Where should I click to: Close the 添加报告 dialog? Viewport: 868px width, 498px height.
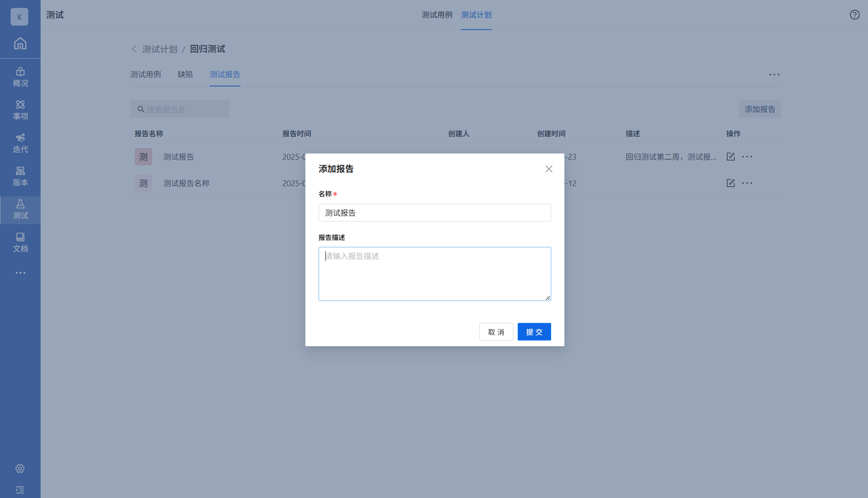(549, 169)
